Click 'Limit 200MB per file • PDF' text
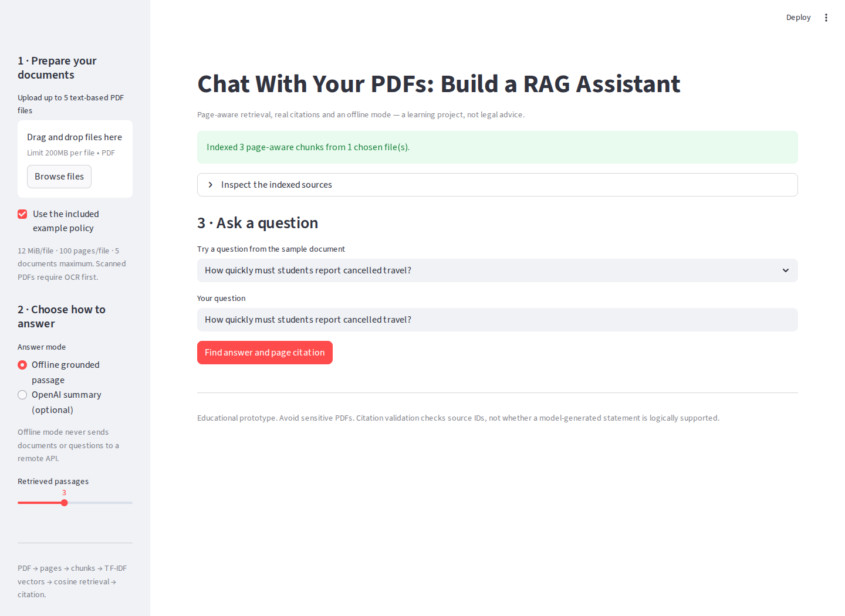 [71, 153]
